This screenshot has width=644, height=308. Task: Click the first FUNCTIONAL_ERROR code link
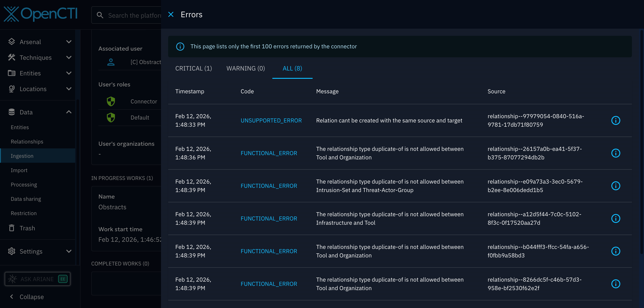tap(269, 153)
